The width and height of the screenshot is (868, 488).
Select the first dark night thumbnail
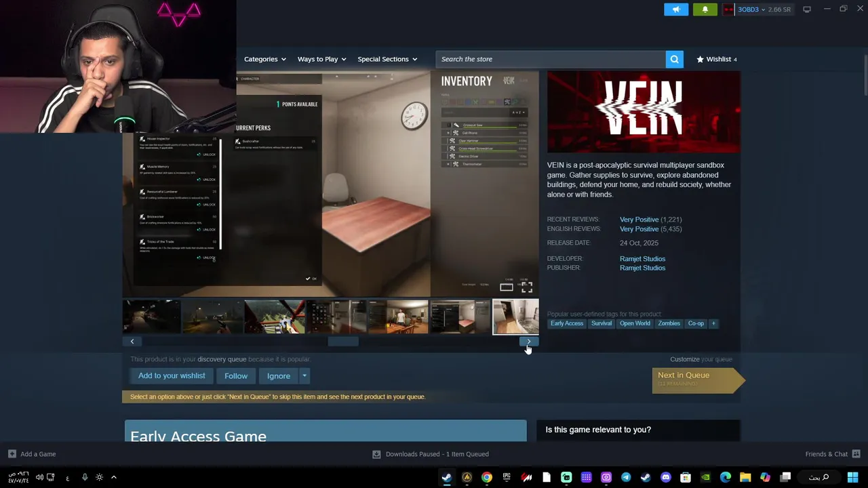(152, 317)
